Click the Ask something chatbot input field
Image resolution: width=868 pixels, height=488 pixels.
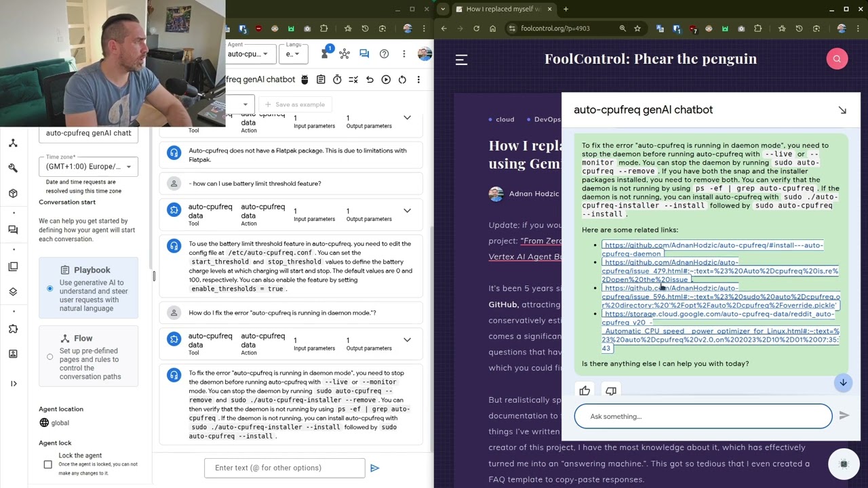pyautogui.click(x=703, y=416)
